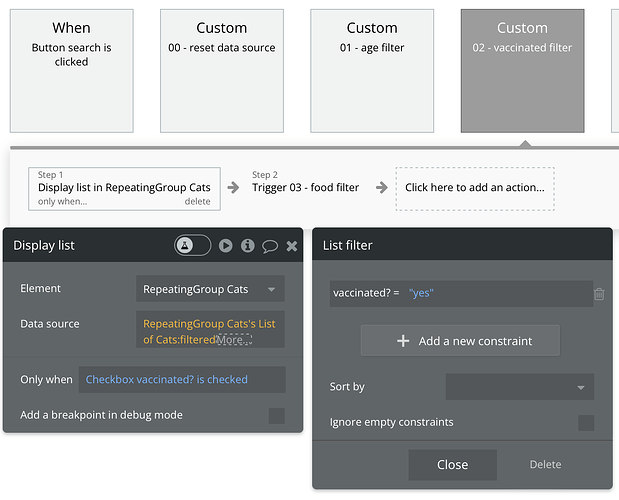Open the Sort by dropdown
Screen dimensions: 619x500
click(x=519, y=387)
